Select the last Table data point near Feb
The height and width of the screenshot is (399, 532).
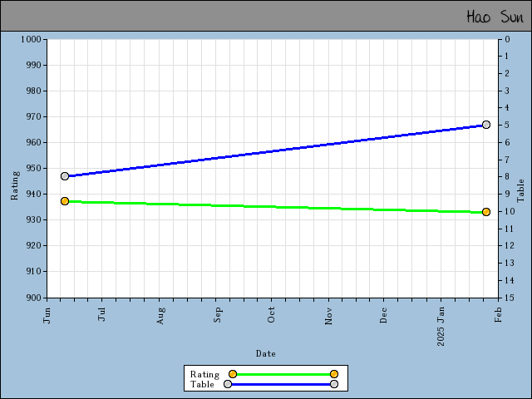click(486, 125)
